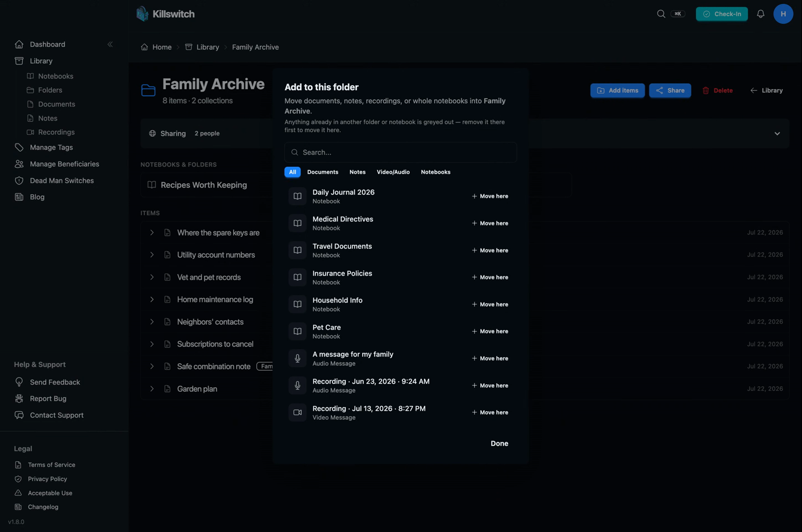Expand Vet and pet records row
Image resolution: width=802 pixels, height=532 pixels.
coord(152,277)
